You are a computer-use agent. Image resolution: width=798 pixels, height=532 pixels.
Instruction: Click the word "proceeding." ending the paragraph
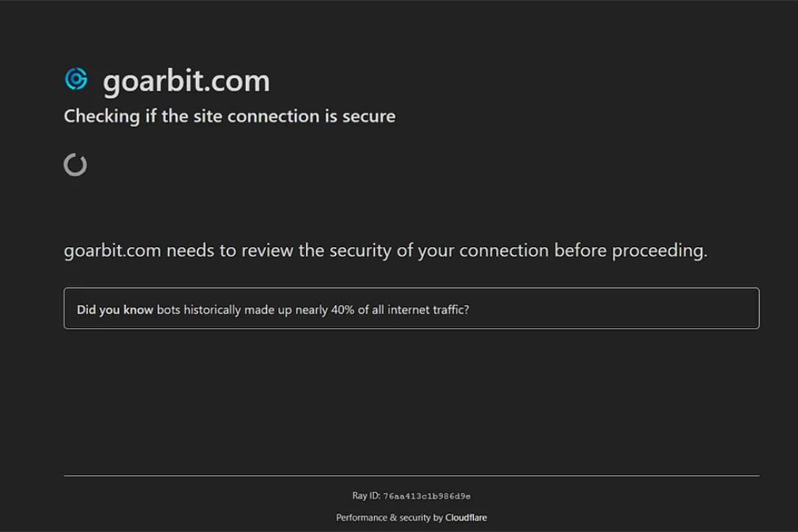660,251
